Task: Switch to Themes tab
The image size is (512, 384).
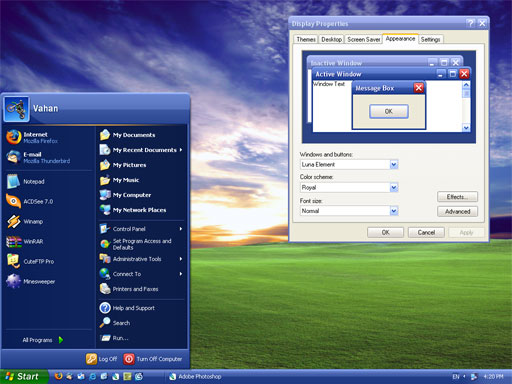Action: (x=306, y=39)
